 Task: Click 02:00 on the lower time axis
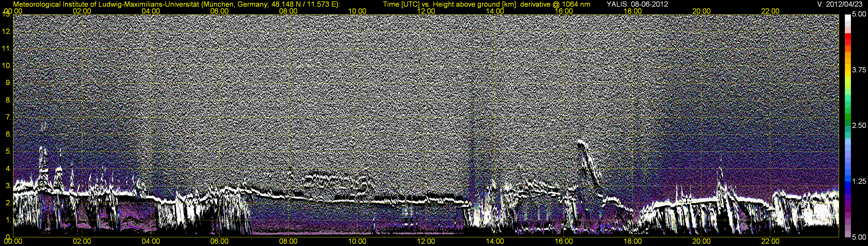pos(82,242)
